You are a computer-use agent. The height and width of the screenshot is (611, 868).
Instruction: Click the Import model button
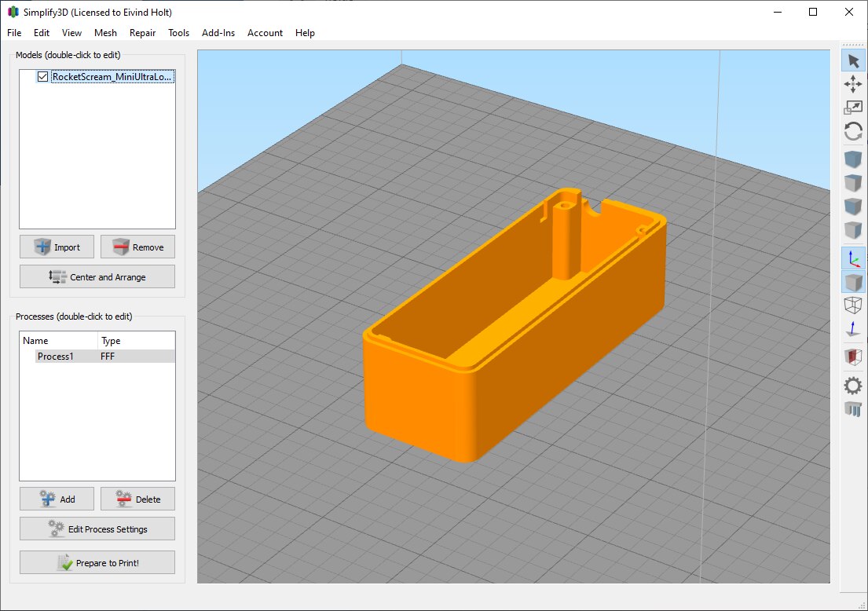pos(57,247)
